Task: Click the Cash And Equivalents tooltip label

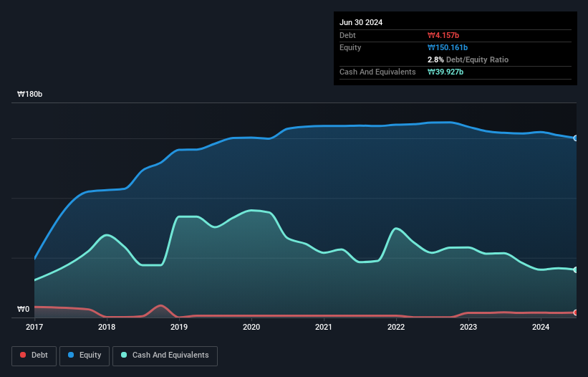Action: tap(377, 72)
